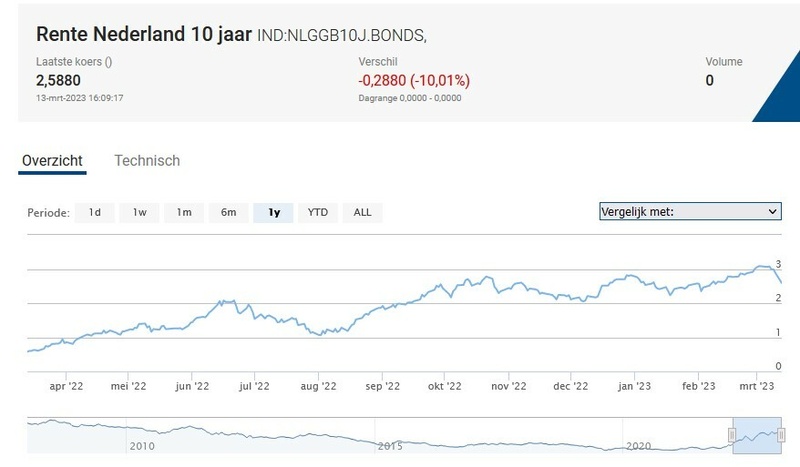Click the active 1y period button
The image size is (800, 467).
(273, 212)
